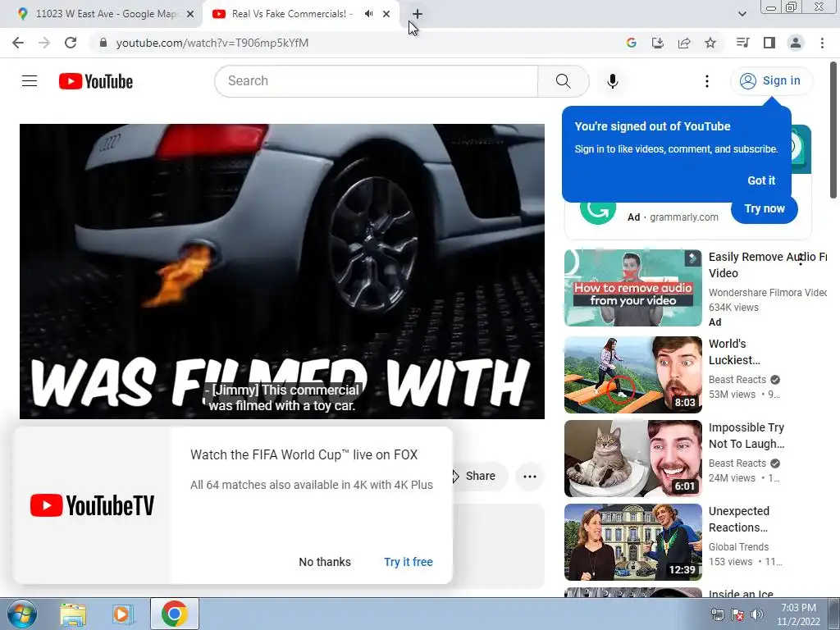
Task: Open YouTube settings three-dot menu
Action: [706, 81]
